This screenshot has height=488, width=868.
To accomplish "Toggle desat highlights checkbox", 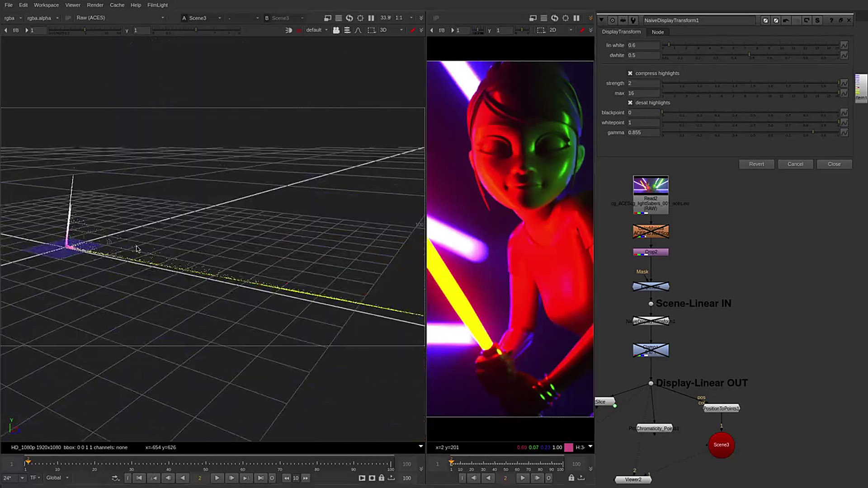I will click(630, 103).
